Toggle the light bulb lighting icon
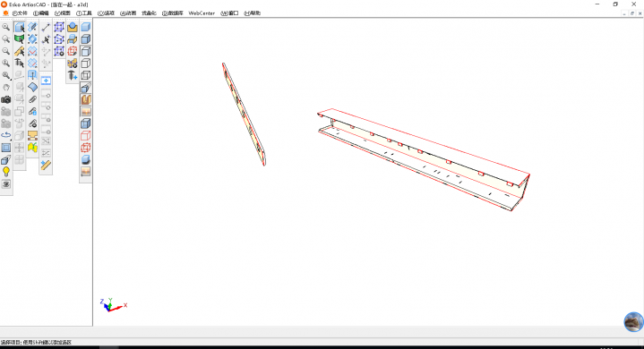Screen dimensions: 644x349 (x=5, y=172)
